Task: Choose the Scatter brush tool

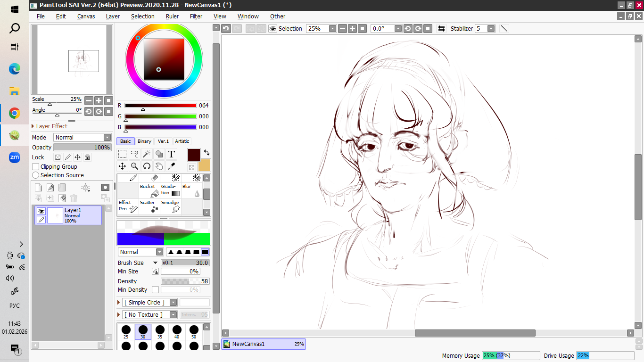Action: coord(149,206)
